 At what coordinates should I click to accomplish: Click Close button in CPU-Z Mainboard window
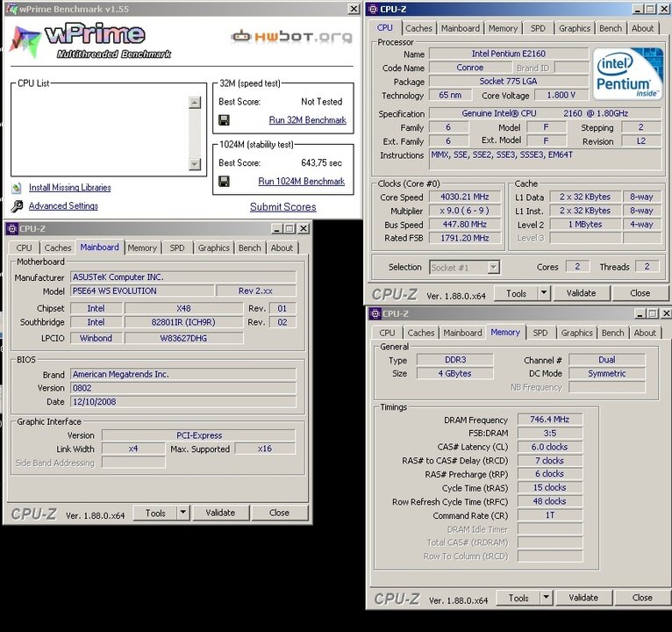[279, 513]
